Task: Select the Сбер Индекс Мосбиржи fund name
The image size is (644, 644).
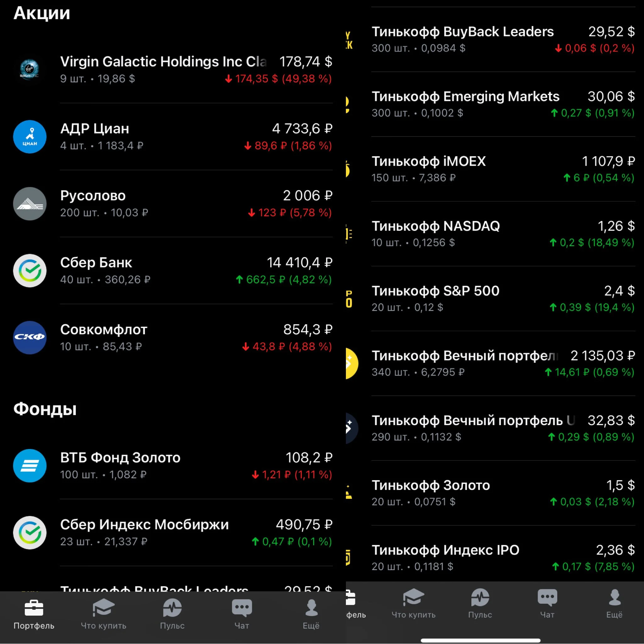Action: 145,525
